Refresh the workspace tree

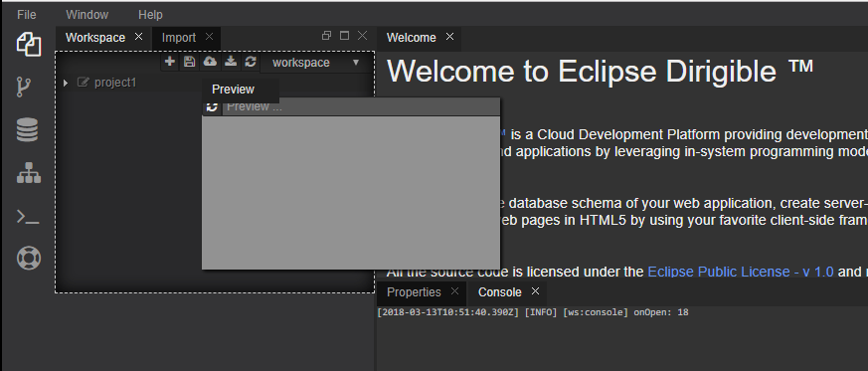[x=251, y=62]
